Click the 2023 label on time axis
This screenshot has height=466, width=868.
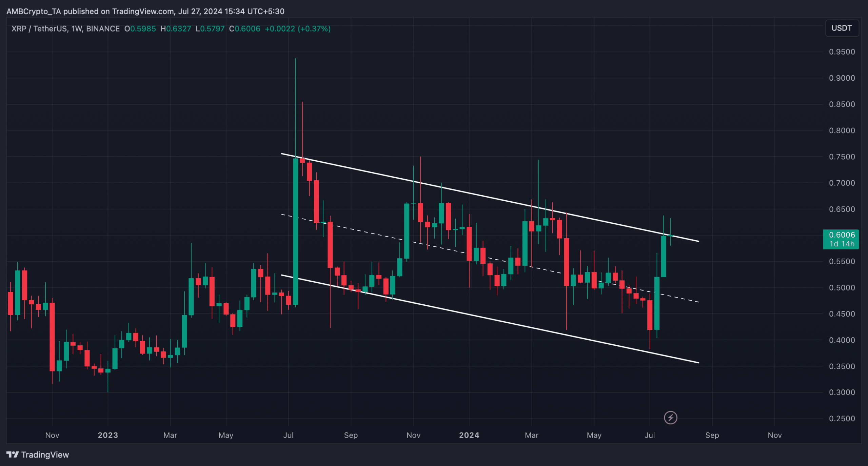pyautogui.click(x=108, y=435)
